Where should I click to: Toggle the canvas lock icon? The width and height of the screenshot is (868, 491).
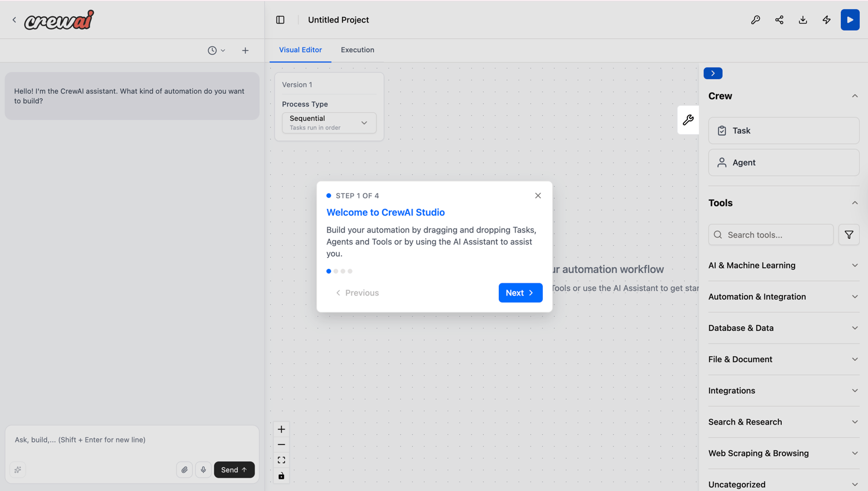point(281,476)
